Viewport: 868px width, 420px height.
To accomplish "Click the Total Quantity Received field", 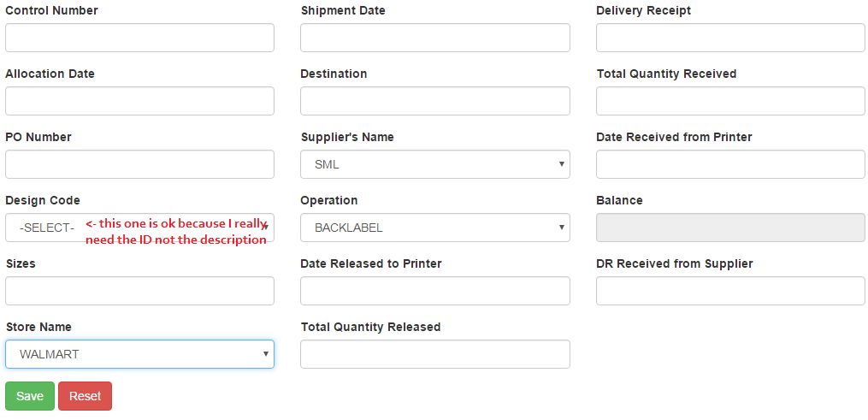I will 730,101.
